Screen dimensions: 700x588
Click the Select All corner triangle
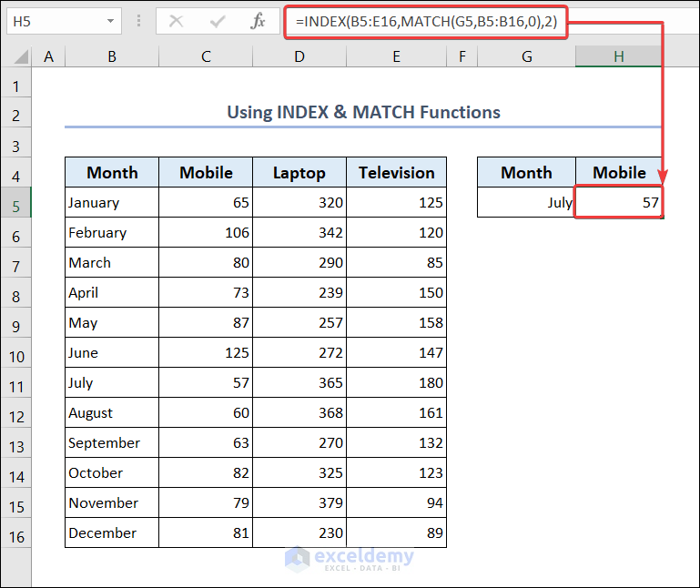pyautogui.click(x=21, y=57)
